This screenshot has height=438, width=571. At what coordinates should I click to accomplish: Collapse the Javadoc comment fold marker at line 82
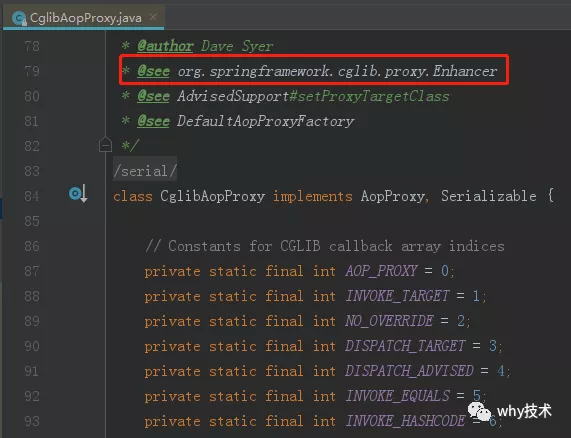[x=105, y=145]
